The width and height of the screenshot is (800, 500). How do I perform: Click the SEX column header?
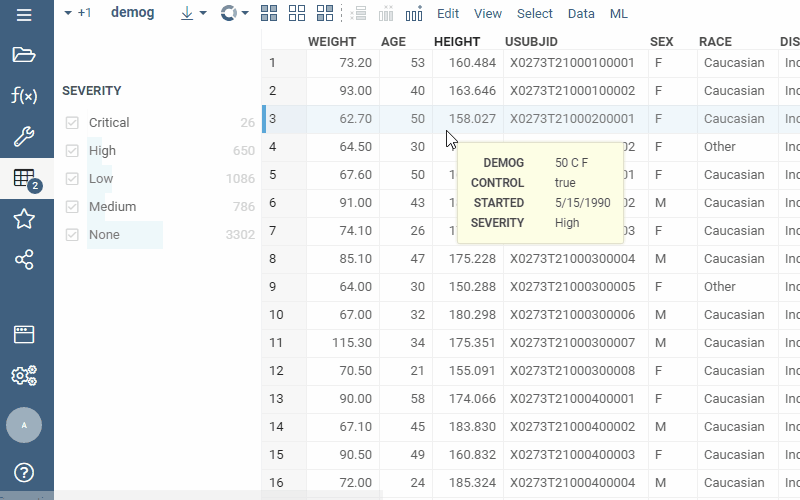(662, 42)
